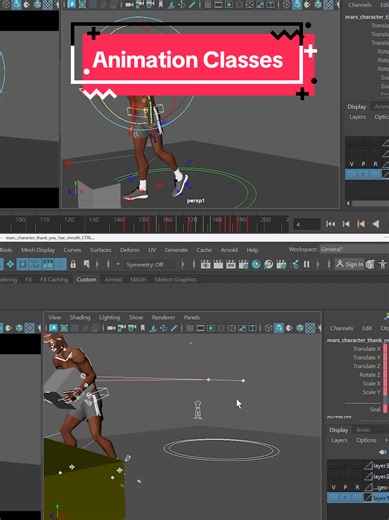The height and width of the screenshot is (520, 389).
Task: Open the round teal Hypershade icon
Action: tap(256, 265)
